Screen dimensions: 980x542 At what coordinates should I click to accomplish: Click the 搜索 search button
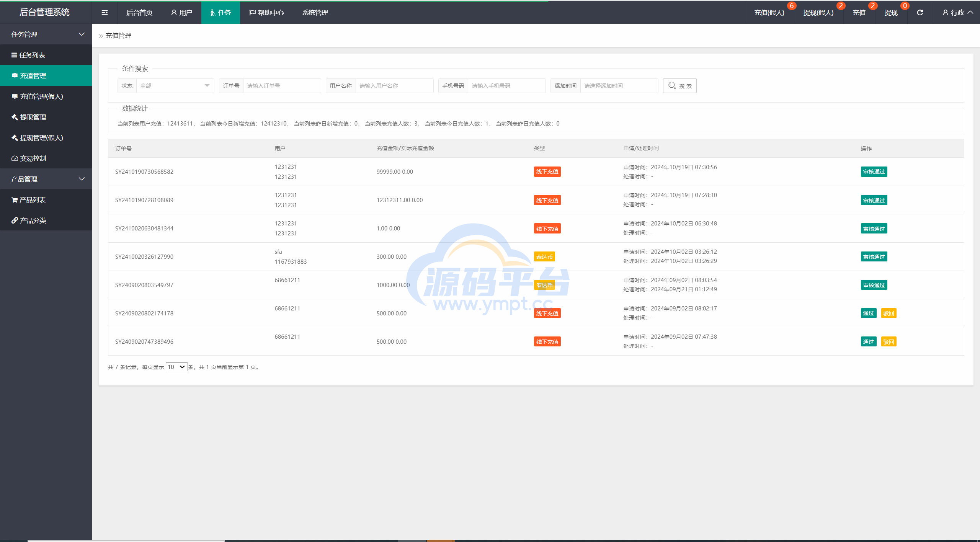679,86
